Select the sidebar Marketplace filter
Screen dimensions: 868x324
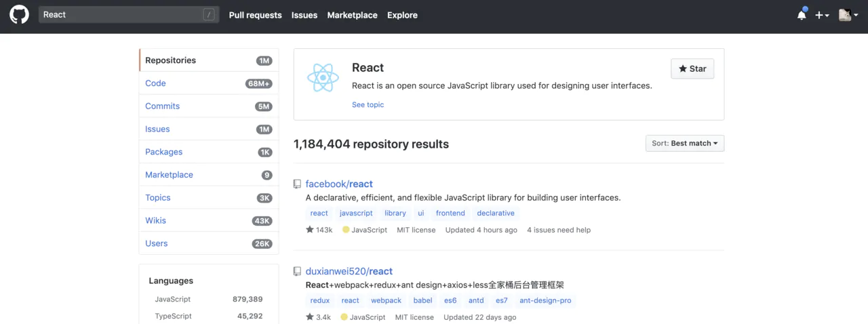pyautogui.click(x=209, y=175)
